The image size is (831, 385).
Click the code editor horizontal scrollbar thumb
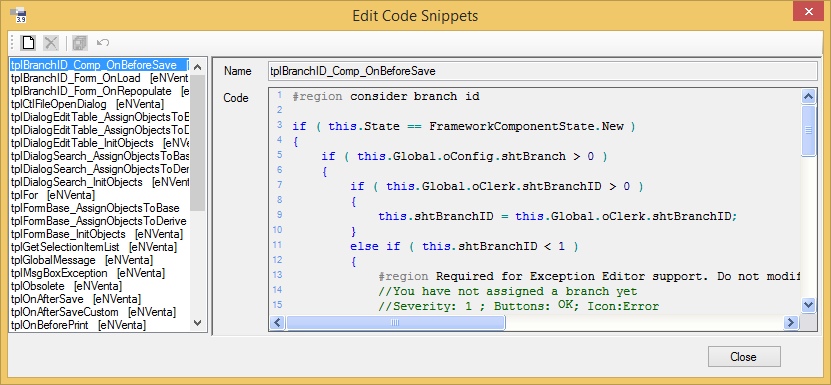pos(395,322)
